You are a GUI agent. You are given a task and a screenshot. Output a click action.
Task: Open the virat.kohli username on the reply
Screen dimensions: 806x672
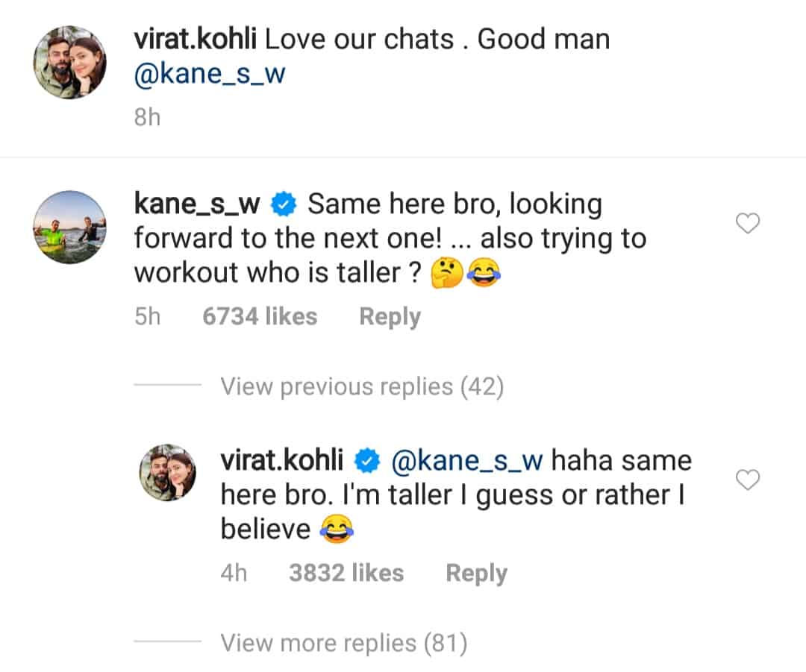[x=282, y=461]
